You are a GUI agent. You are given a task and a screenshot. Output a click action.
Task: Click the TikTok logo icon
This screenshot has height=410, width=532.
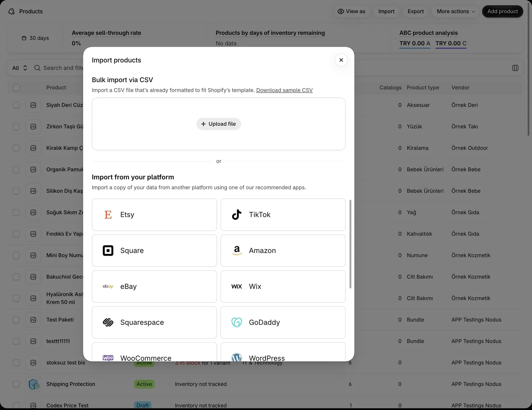(x=237, y=215)
